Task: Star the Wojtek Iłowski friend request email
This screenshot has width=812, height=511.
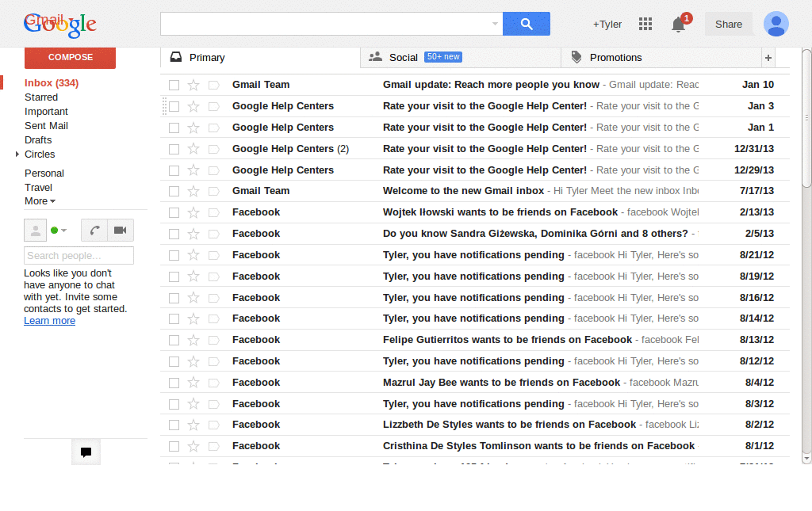Action: 193,212
